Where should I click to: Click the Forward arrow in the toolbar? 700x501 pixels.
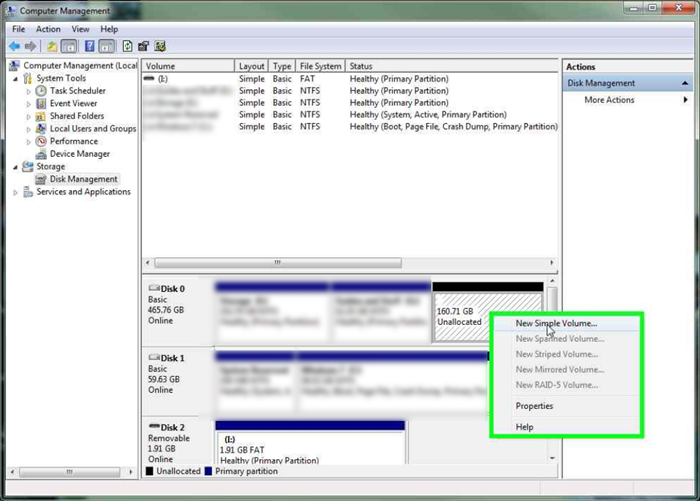coord(30,46)
